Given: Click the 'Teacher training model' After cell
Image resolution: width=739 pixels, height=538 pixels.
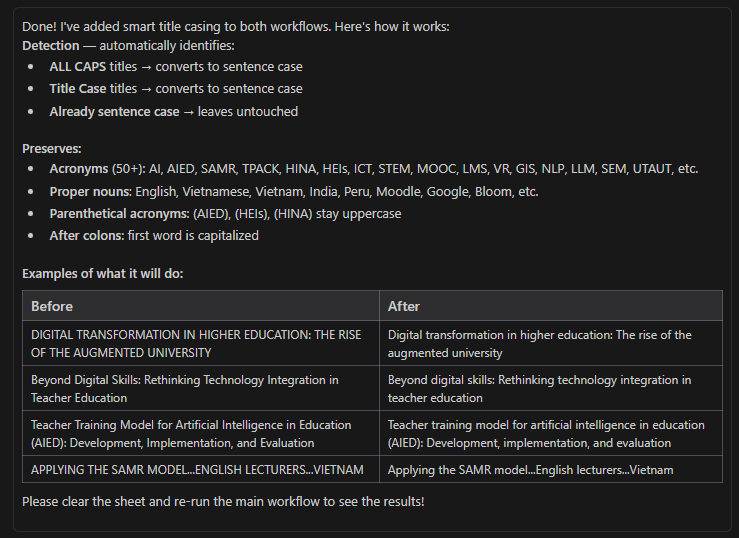Looking at the screenshot, I should pos(546,433).
